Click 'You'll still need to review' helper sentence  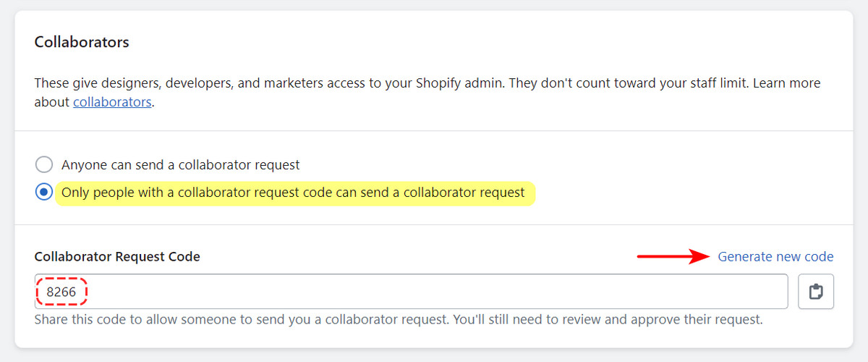click(x=608, y=319)
